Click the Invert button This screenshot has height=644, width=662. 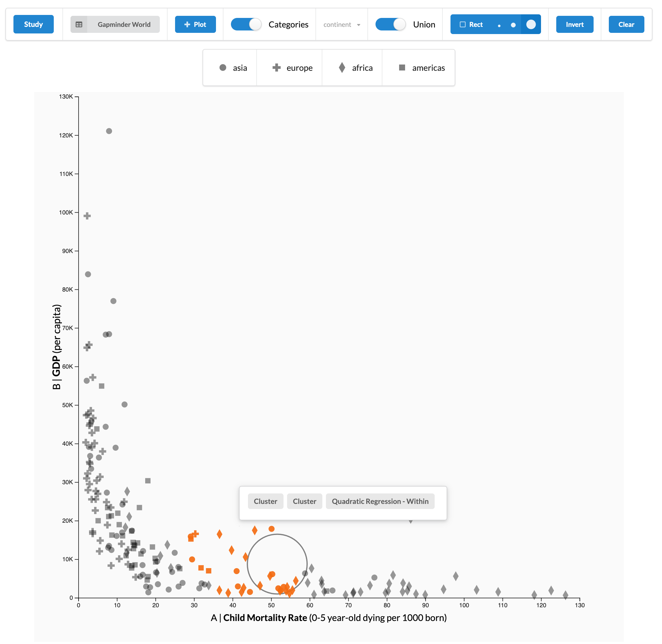coord(575,25)
